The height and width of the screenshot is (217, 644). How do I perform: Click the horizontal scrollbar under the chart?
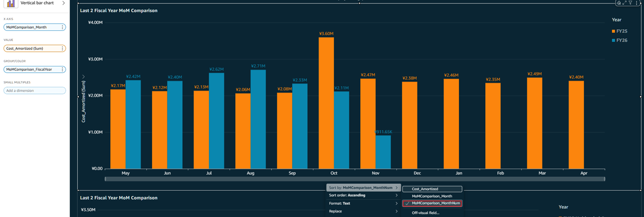tap(355, 179)
